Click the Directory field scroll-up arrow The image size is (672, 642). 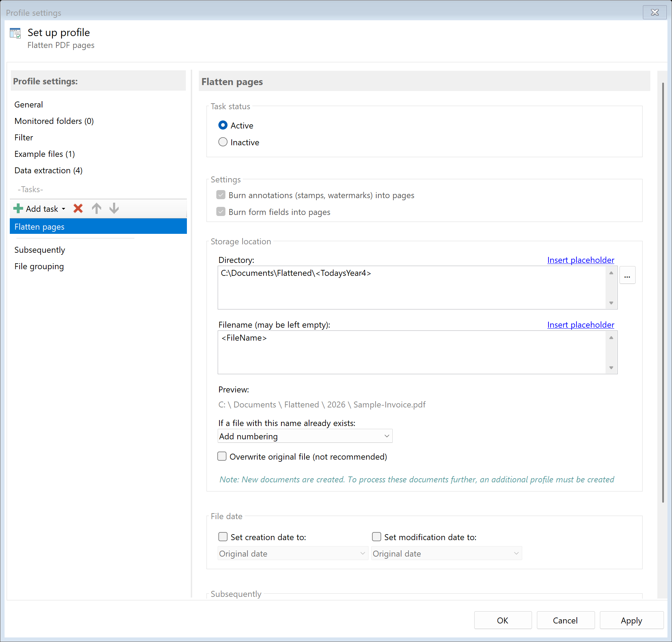(x=611, y=273)
